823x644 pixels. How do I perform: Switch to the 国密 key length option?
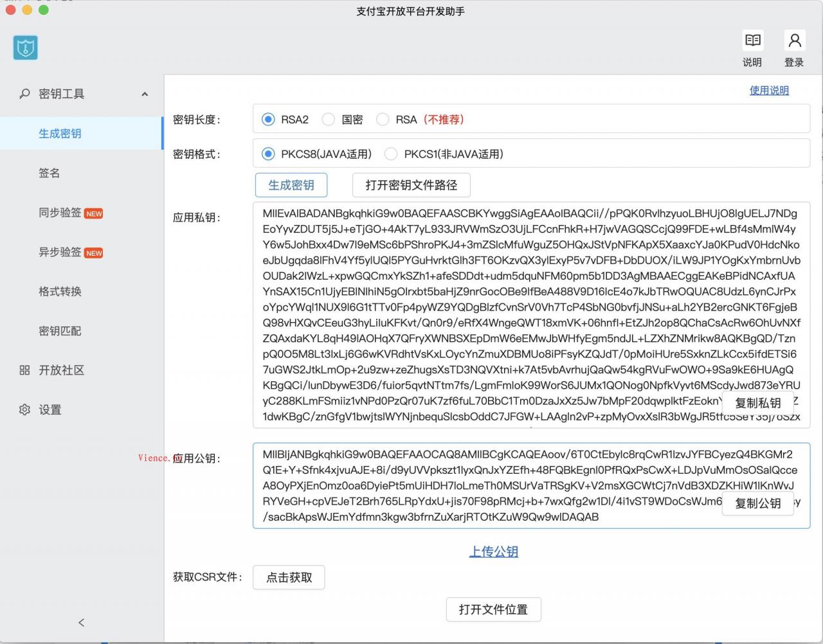(x=328, y=120)
